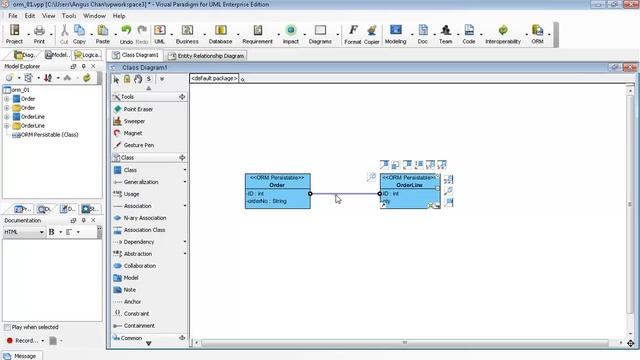Click the Redo toolbar icon

point(142,34)
